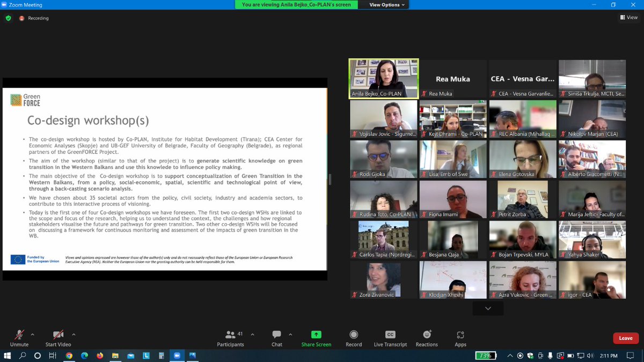Viewport: 644px width, 362px height.
Task: Select REC Albania video tile
Action: coord(523,119)
